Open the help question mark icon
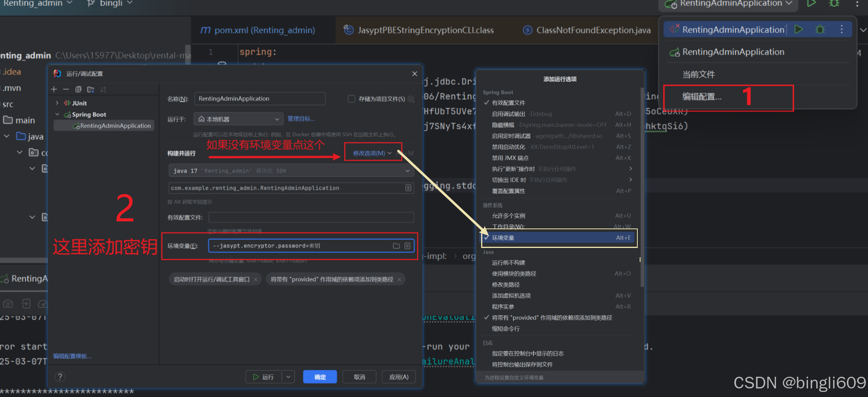Image resolution: width=868 pixels, height=397 pixels. click(x=60, y=376)
